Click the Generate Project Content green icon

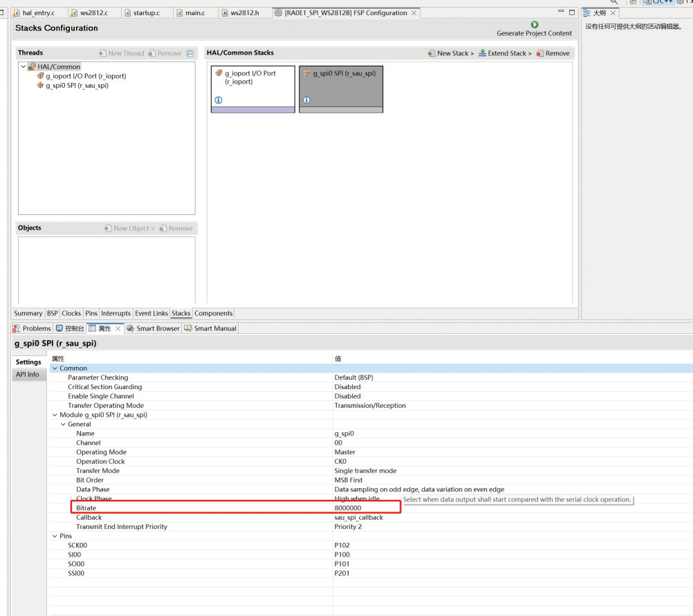tap(535, 25)
